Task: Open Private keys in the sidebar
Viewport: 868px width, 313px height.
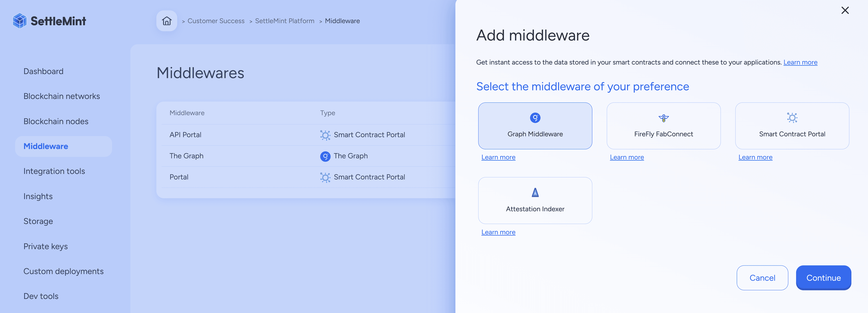Action: pos(45,246)
